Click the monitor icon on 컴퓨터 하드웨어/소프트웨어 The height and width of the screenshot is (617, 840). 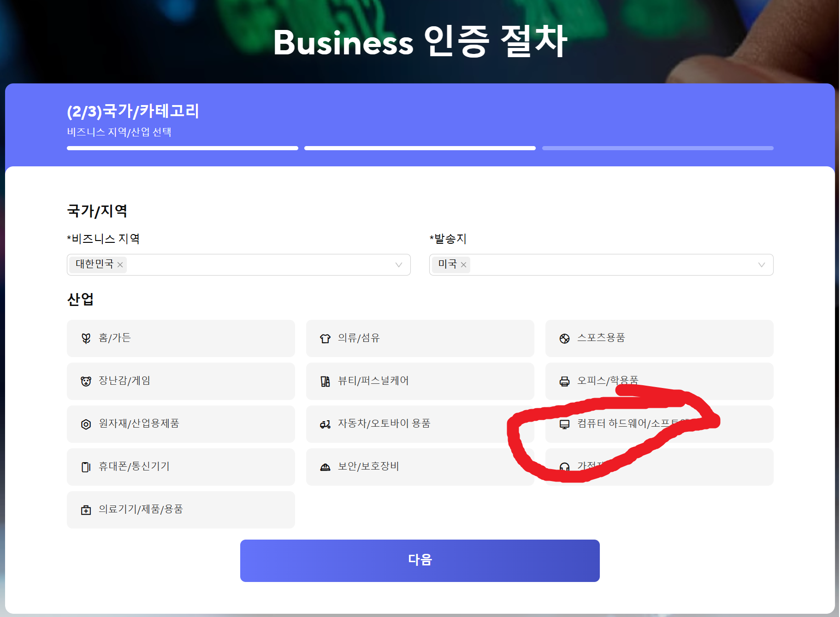[565, 424]
